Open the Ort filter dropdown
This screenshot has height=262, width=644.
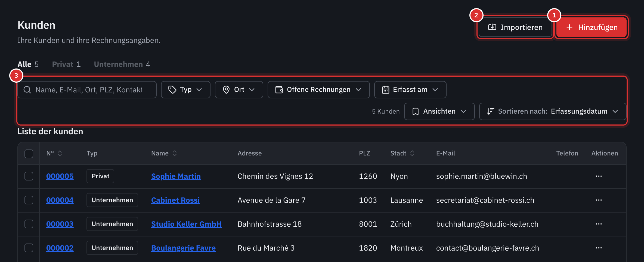click(x=239, y=90)
